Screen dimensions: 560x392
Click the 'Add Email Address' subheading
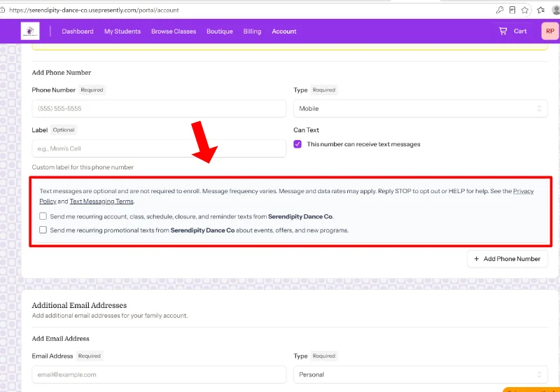(x=60, y=338)
